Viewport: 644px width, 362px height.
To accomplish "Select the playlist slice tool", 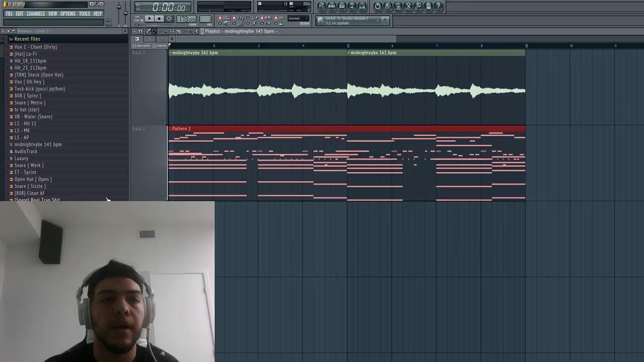I will [x=178, y=31].
